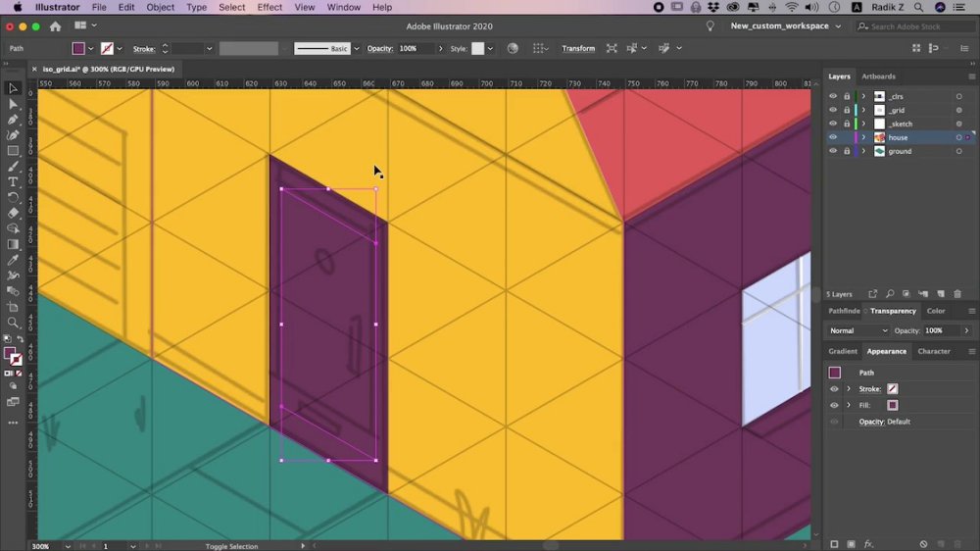Expand the _sketch layer
The height and width of the screenshot is (551, 980).
pos(863,124)
